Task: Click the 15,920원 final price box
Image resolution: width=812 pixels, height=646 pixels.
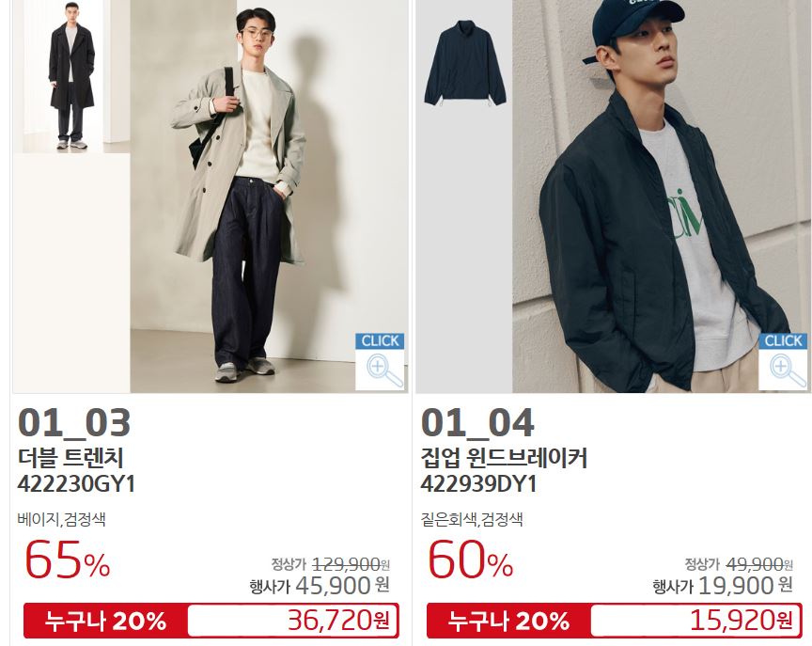Action: click(695, 621)
